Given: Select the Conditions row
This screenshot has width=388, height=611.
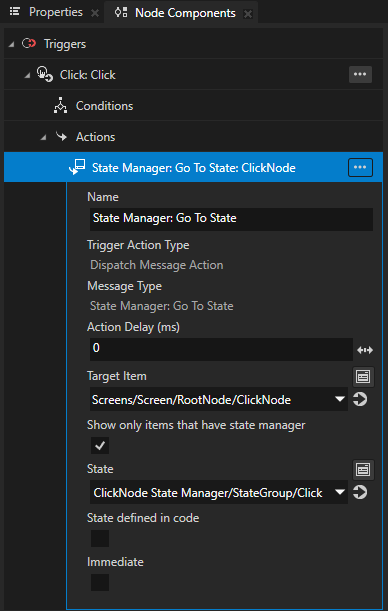Looking at the screenshot, I should tap(194, 106).
